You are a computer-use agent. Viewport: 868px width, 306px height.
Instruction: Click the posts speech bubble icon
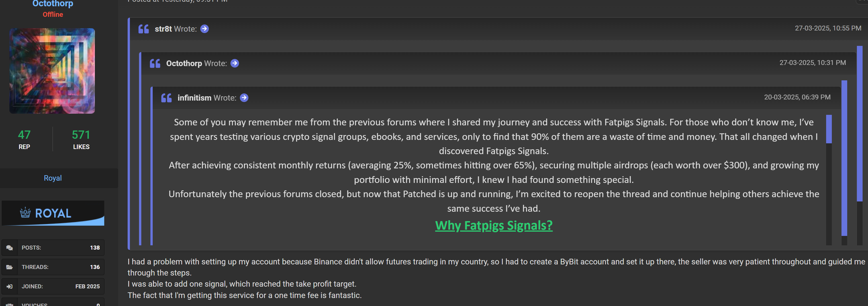[x=9, y=248]
